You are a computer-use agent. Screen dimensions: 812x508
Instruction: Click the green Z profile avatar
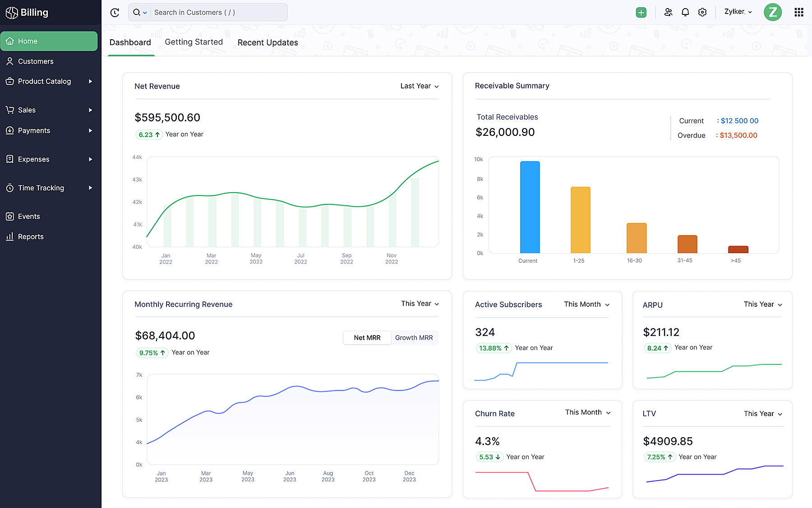click(x=772, y=12)
